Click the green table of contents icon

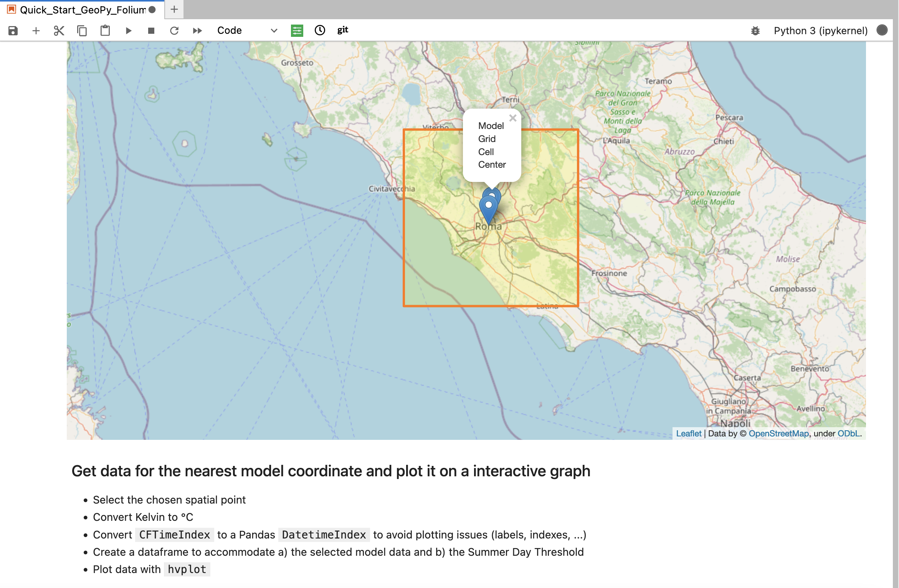coord(297,30)
